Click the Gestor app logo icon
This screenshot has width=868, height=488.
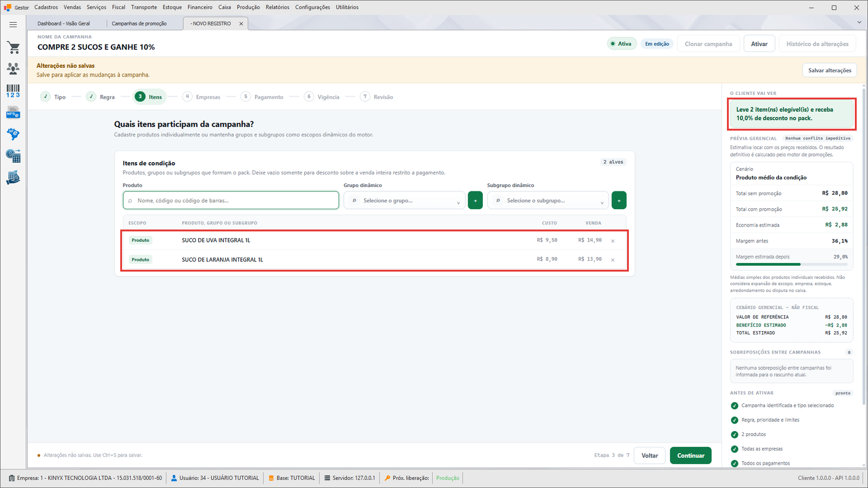(x=8, y=8)
